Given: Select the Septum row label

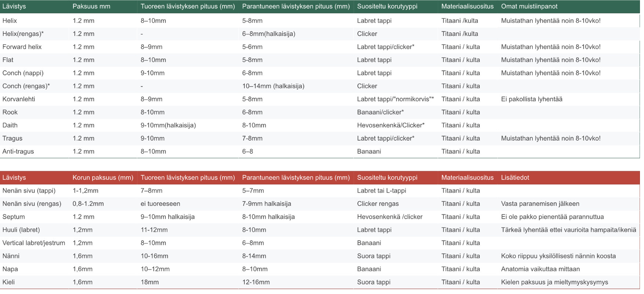Looking at the screenshot, I should (x=14, y=217).
